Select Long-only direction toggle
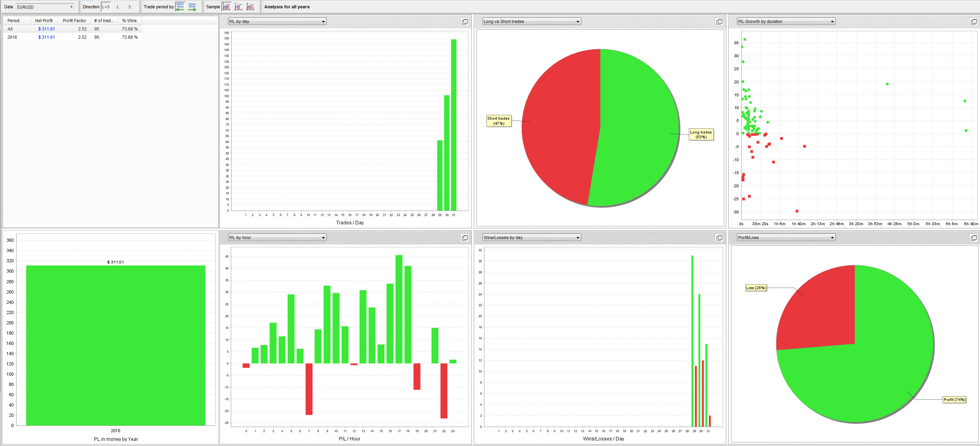Screen dimensions: 980x446 coord(118,7)
